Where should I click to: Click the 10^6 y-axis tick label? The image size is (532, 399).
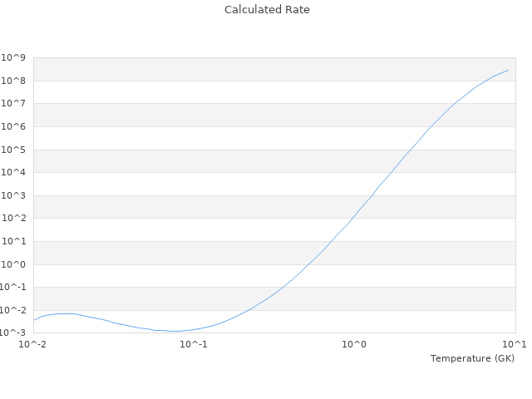[16, 126]
